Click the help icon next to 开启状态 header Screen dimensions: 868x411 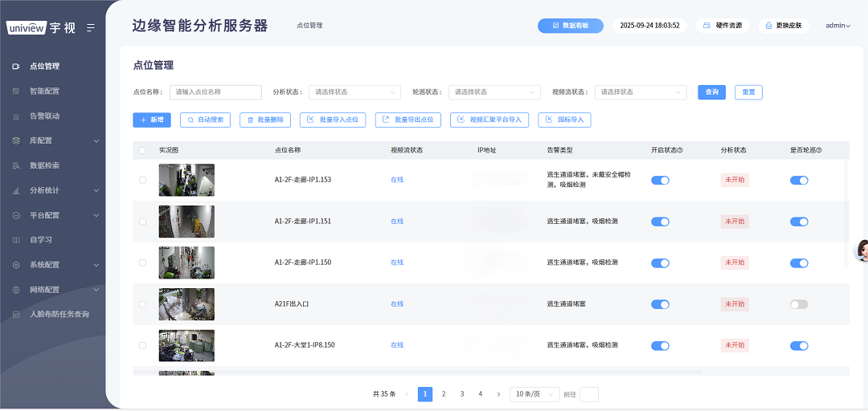680,151
